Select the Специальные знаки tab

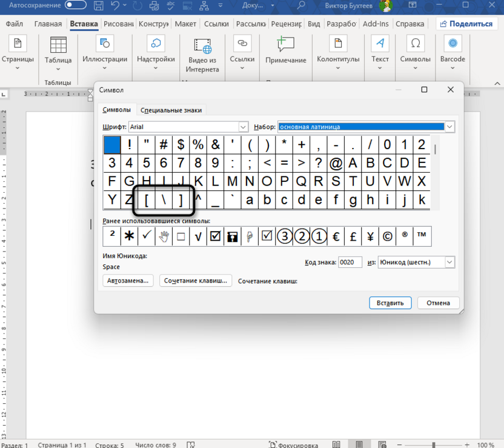coord(171,110)
